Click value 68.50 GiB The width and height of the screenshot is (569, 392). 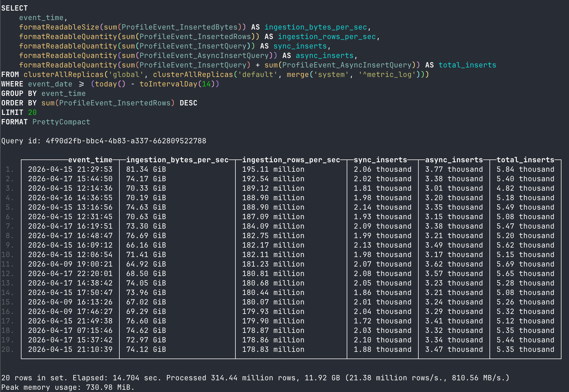tap(146, 274)
